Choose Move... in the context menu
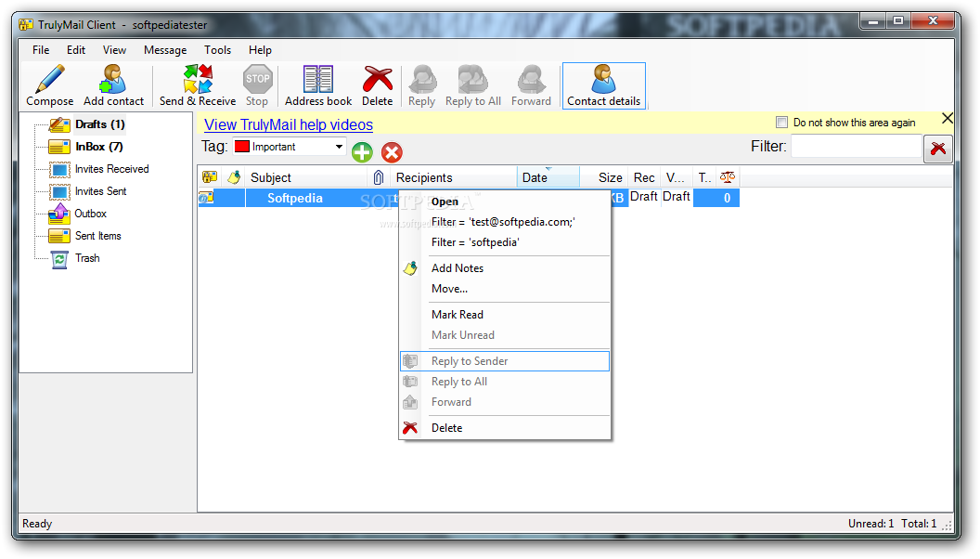Viewport: 980px width, 559px height. pos(505,289)
